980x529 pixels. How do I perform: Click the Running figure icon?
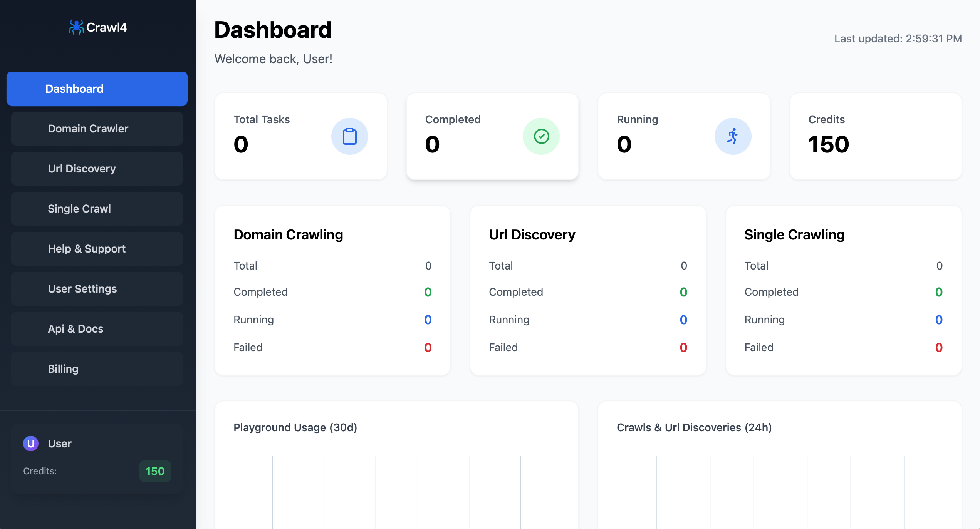click(x=732, y=136)
